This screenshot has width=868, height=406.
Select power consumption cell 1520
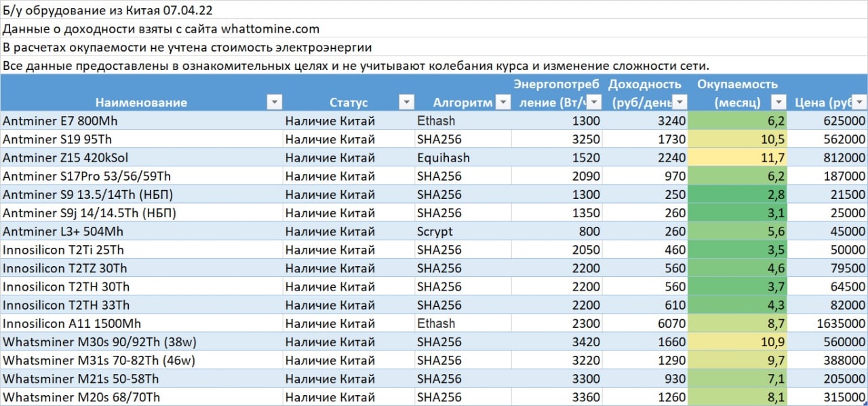click(557, 158)
